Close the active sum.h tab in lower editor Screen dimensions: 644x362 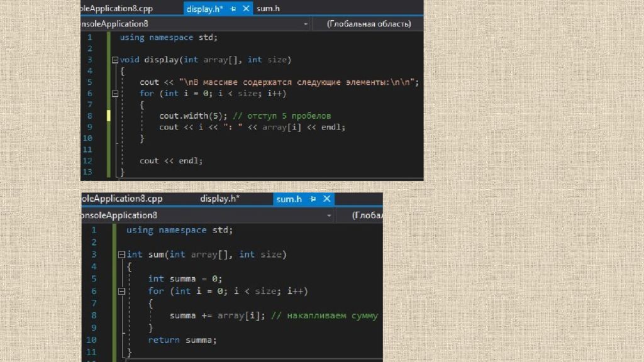(326, 199)
